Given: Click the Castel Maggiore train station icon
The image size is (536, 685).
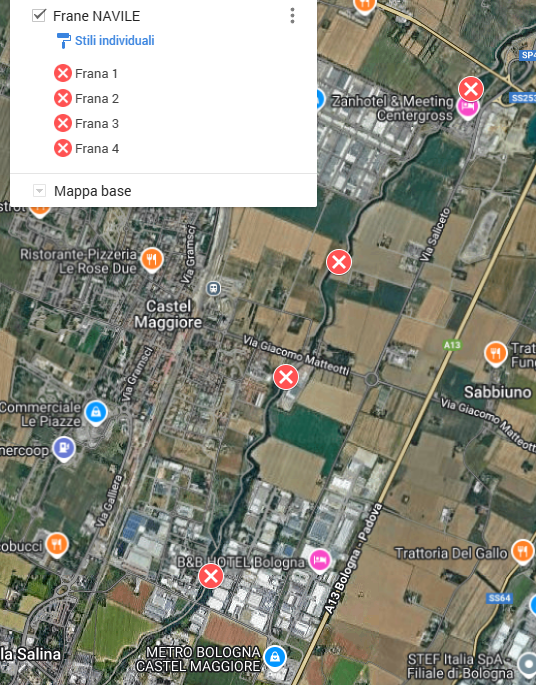Looking at the screenshot, I should (213, 288).
